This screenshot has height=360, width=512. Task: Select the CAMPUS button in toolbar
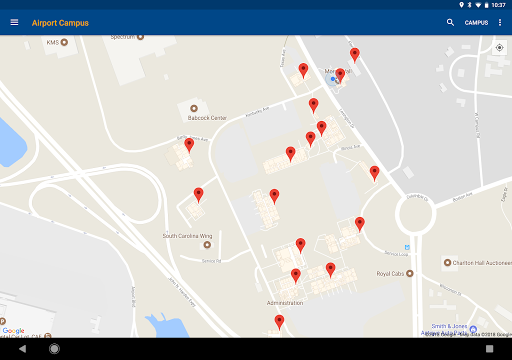click(x=476, y=23)
